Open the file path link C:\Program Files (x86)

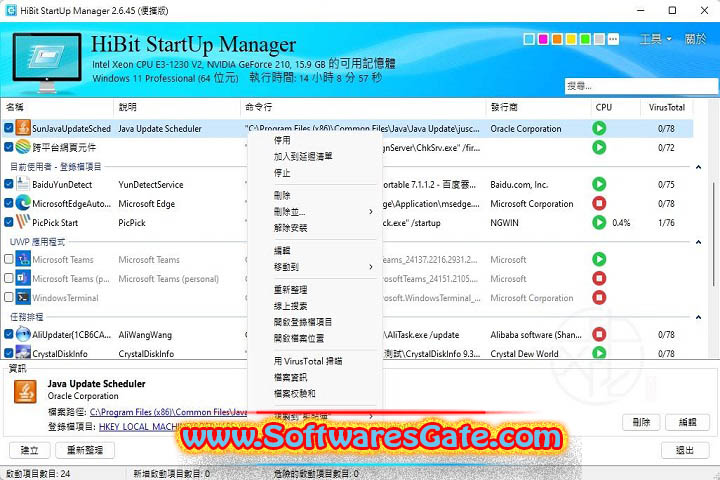point(169,412)
